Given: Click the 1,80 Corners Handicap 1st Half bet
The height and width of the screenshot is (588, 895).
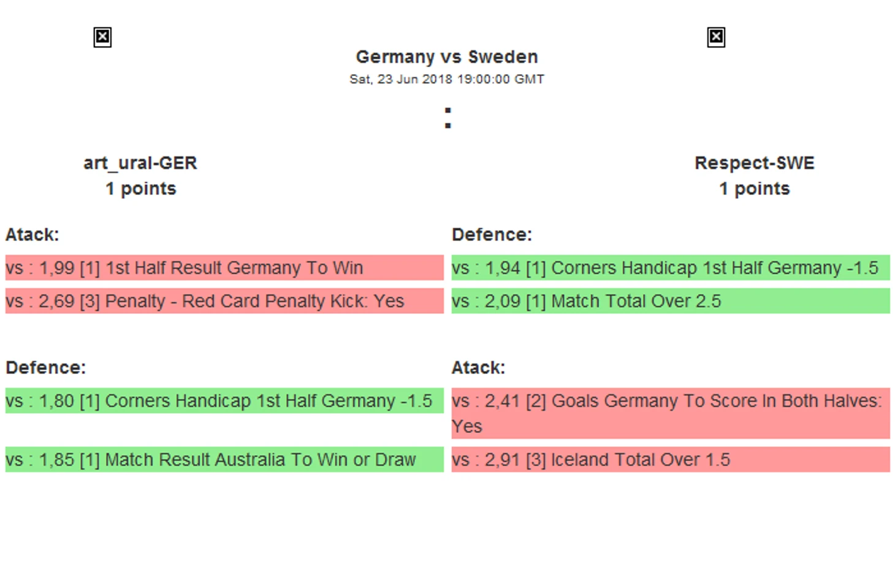Looking at the screenshot, I should 224,401.
